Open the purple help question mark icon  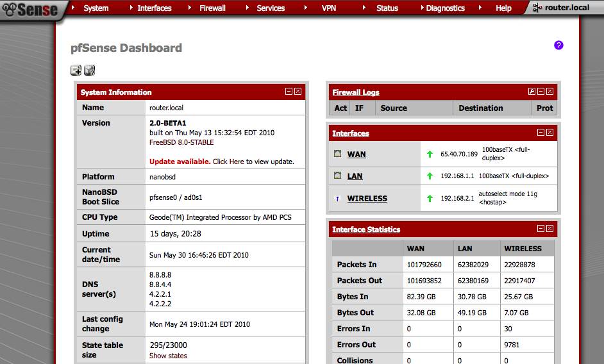[x=558, y=45]
